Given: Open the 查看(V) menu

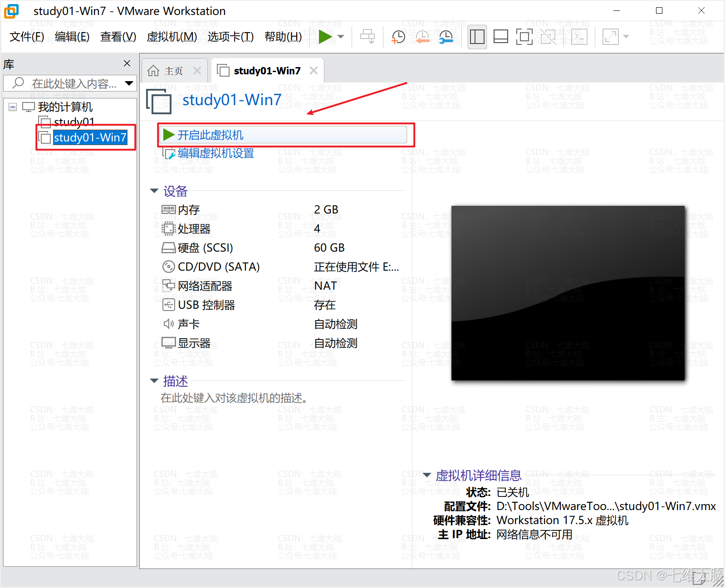Looking at the screenshot, I should [118, 37].
